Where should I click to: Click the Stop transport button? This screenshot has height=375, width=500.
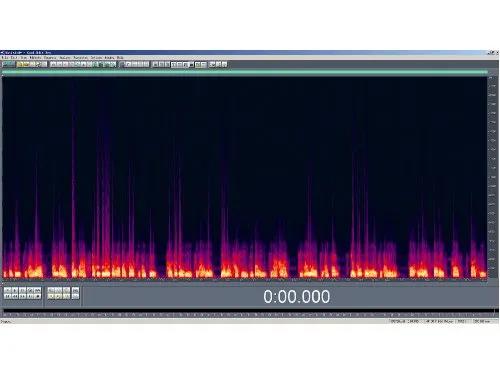[7, 290]
